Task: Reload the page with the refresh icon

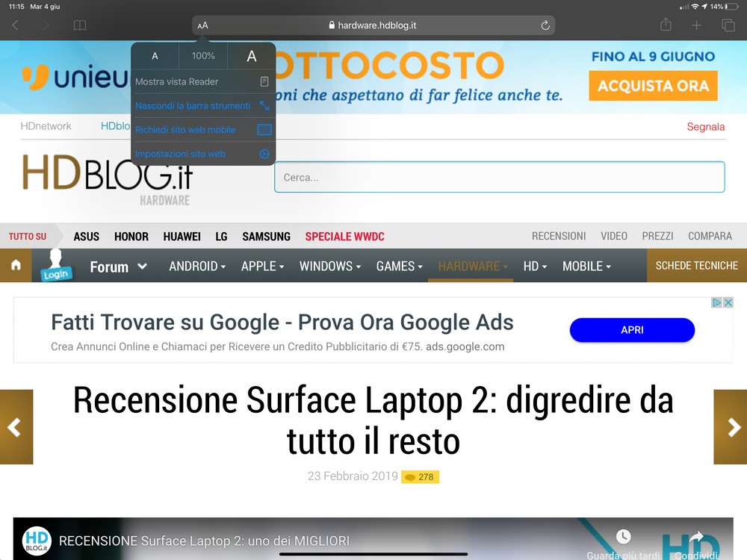Action: 545,25
